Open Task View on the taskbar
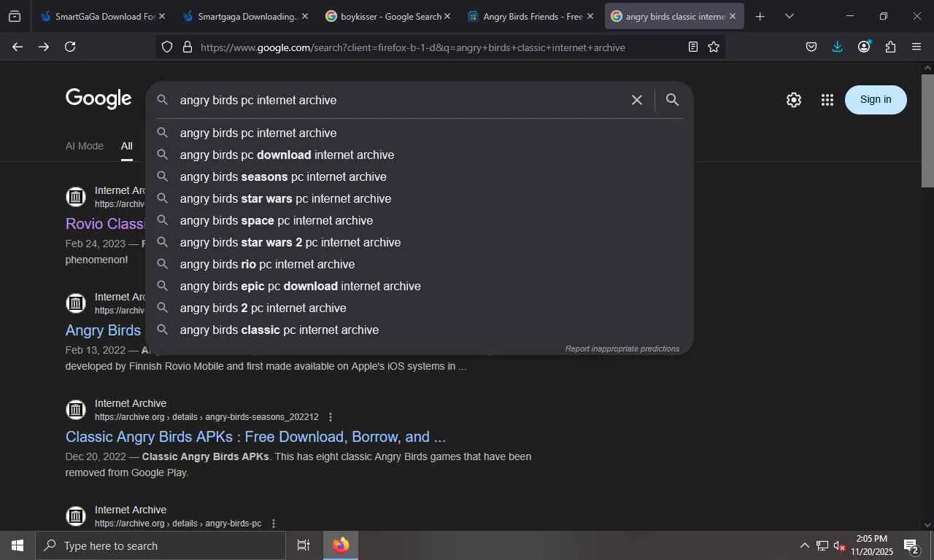Screen dimensions: 934x560 304,545
